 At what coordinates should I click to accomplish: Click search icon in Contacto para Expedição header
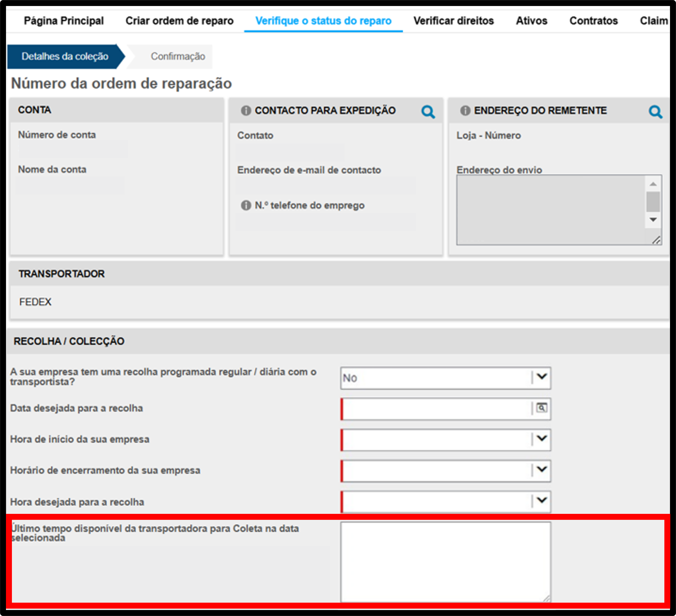point(428,112)
